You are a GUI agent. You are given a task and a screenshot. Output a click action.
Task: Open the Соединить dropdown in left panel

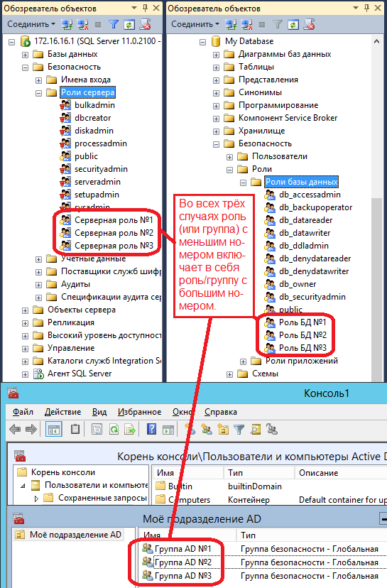coord(31,24)
